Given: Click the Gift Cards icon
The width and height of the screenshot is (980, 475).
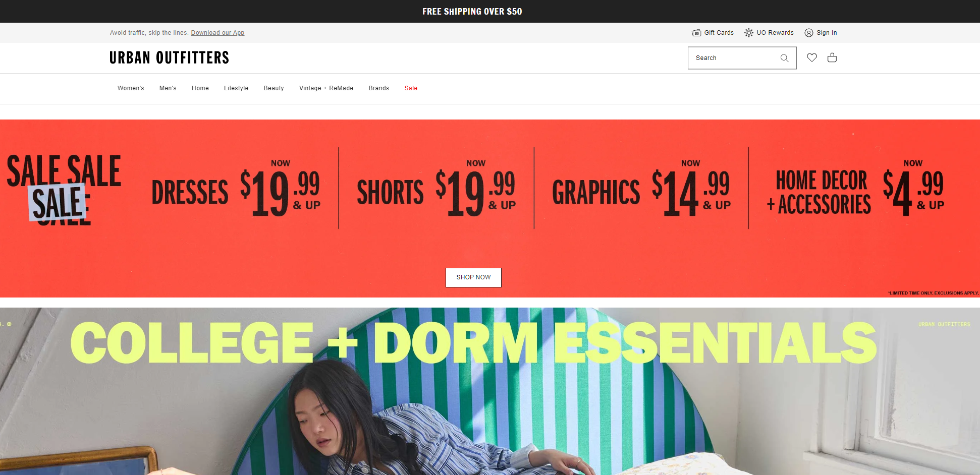Looking at the screenshot, I should [696, 32].
